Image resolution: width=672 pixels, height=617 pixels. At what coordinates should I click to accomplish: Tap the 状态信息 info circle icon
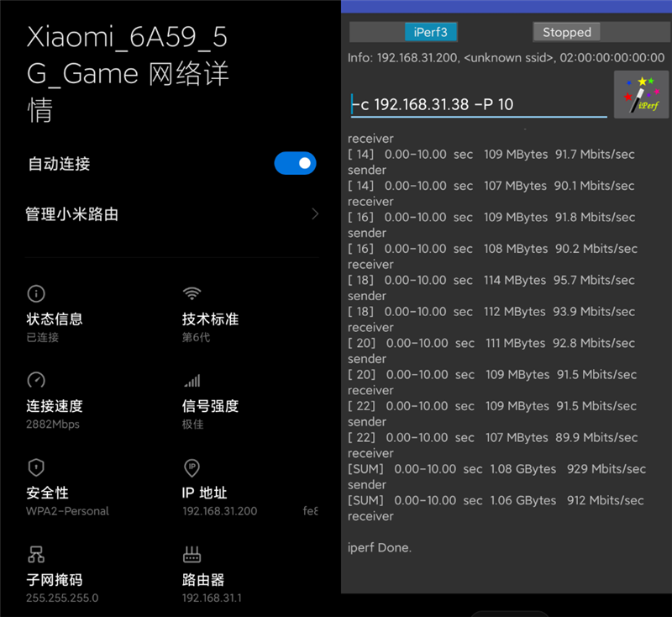(x=35, y=294)
